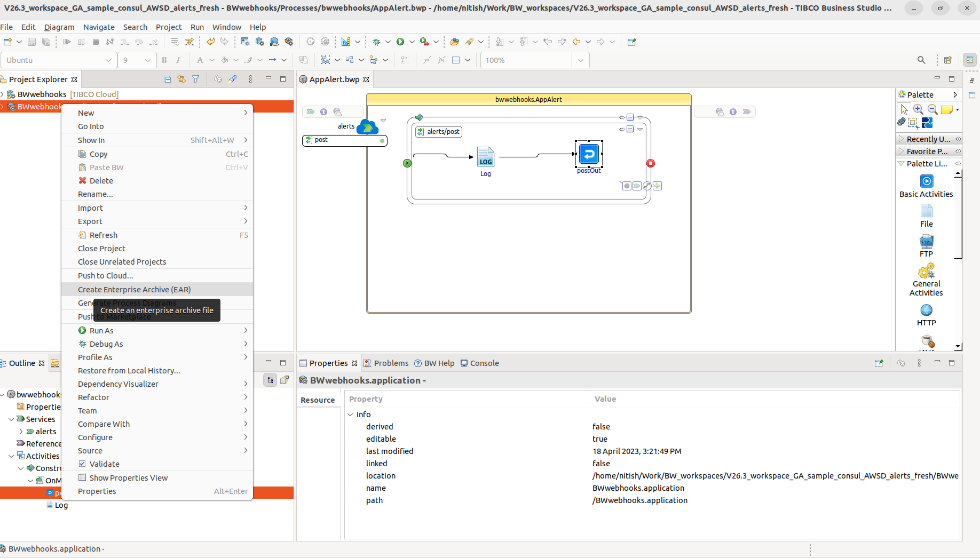Click Collapse All in Project Explorer

(167, 79)
